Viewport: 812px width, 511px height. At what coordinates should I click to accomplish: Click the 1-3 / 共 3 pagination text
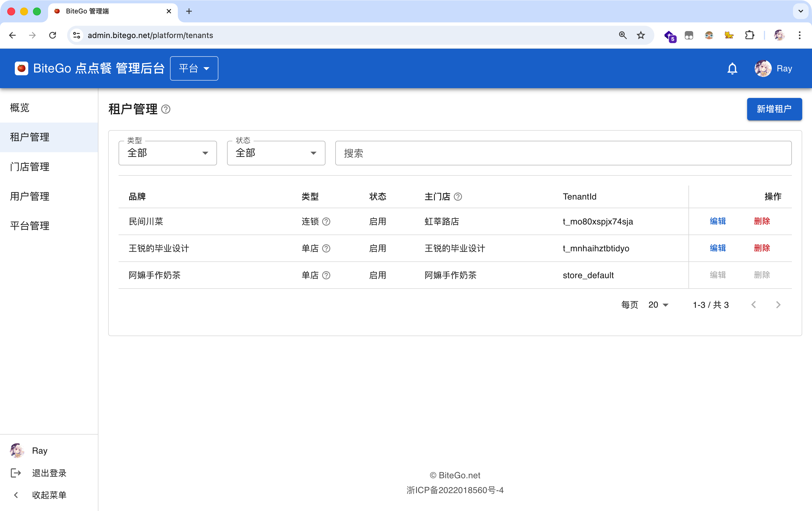point(710,305)
